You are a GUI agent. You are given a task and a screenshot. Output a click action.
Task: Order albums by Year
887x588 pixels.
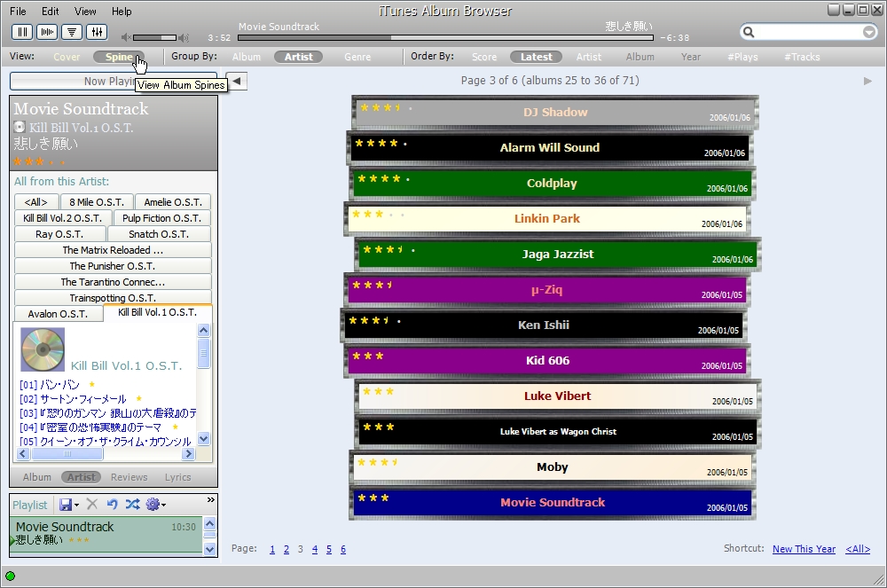point(691,57)
